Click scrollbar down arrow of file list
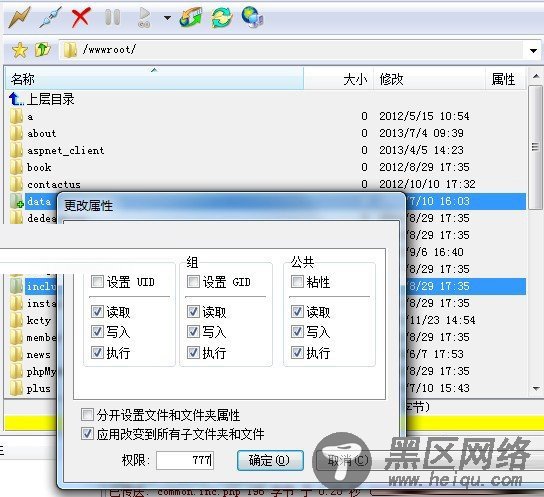The height and width of the screenshot is (497, 544). click(x=536, y=389)
